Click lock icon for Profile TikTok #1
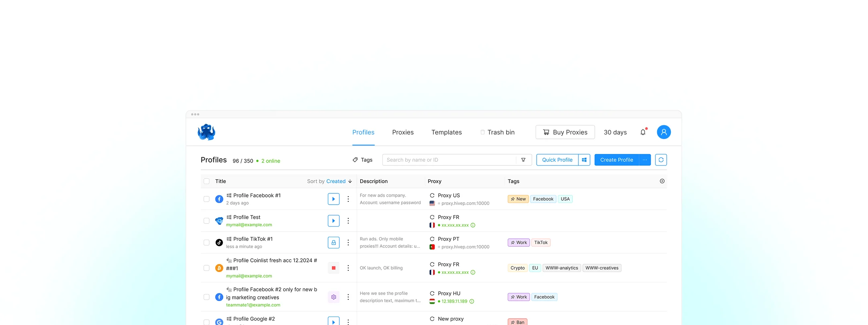Viewport: 868px width, 325px height. (333, 242)
